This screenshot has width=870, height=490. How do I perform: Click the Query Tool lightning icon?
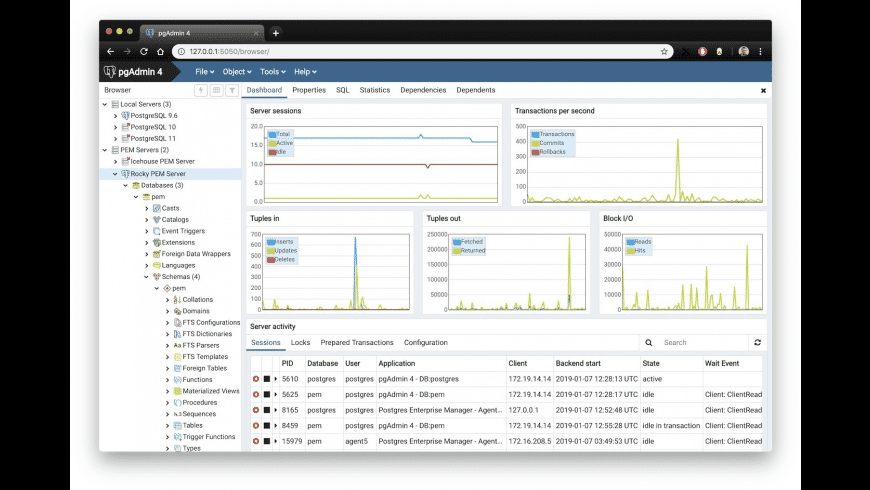tap(201, 90)
